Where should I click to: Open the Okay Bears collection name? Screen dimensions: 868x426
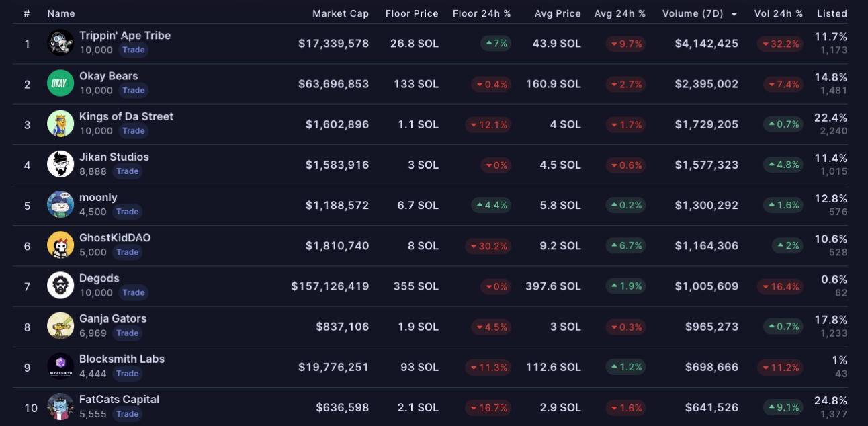(x=109, y=76)
